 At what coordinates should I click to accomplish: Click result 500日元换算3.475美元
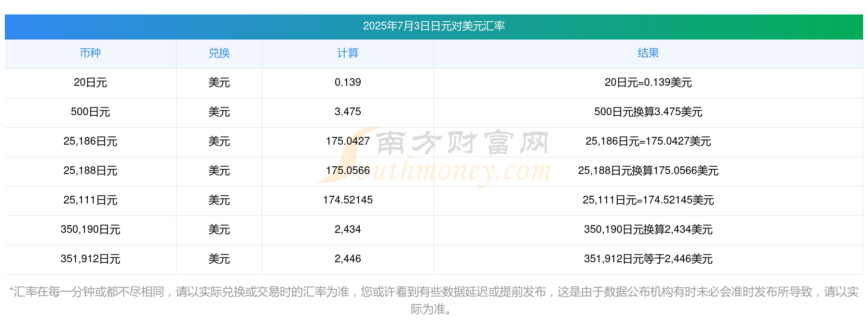coord(648,112)
